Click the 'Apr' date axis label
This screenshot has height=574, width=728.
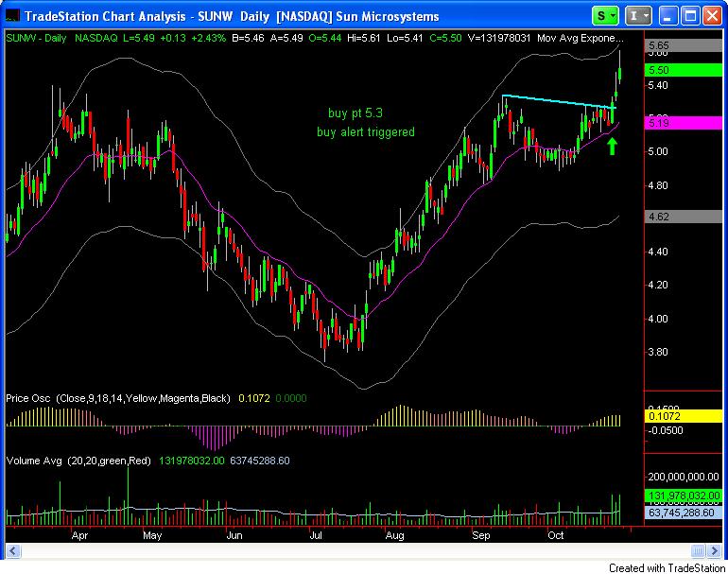[x=79, y=535]
